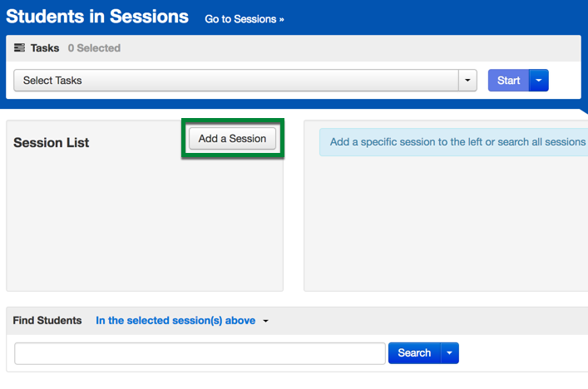588x389 pixels.
Task: Click the caret next to Find Students filter
Action: click(x=265, y=321)
